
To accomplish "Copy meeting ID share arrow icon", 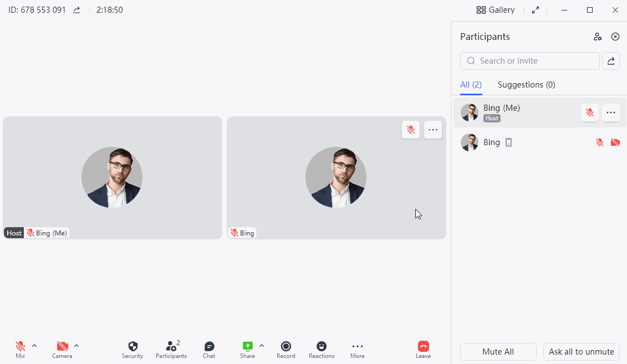I will (77, 10).
